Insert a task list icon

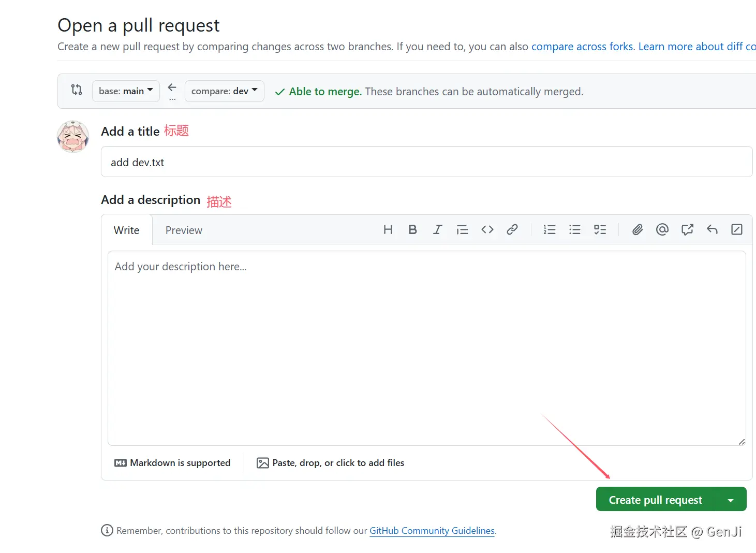600,230
